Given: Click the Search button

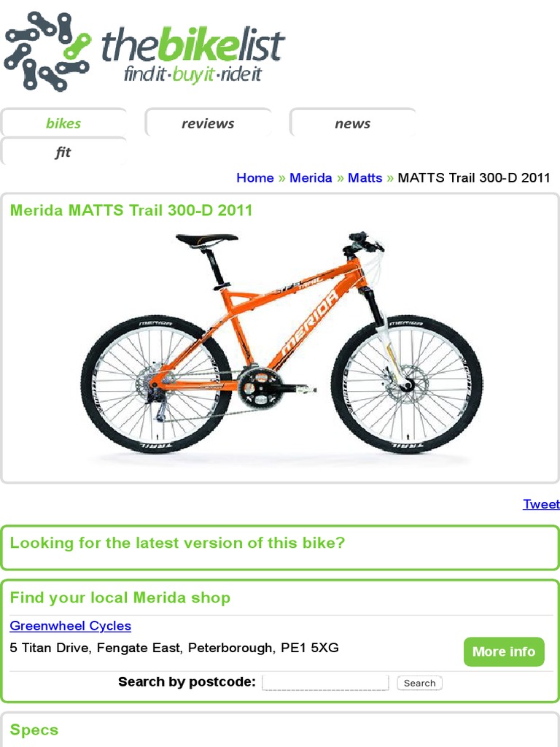Looking at the screenshot, I should coord(419,683).
